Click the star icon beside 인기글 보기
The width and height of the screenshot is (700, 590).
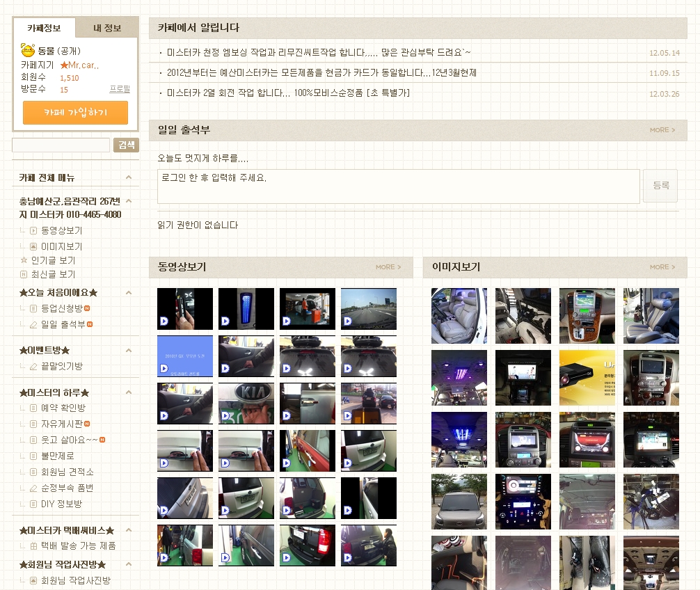(x=24, y=260)
